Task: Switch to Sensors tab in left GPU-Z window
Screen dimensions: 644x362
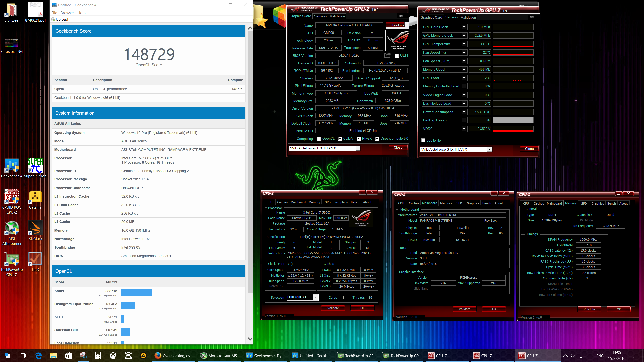Action: [x=320, y=16]
